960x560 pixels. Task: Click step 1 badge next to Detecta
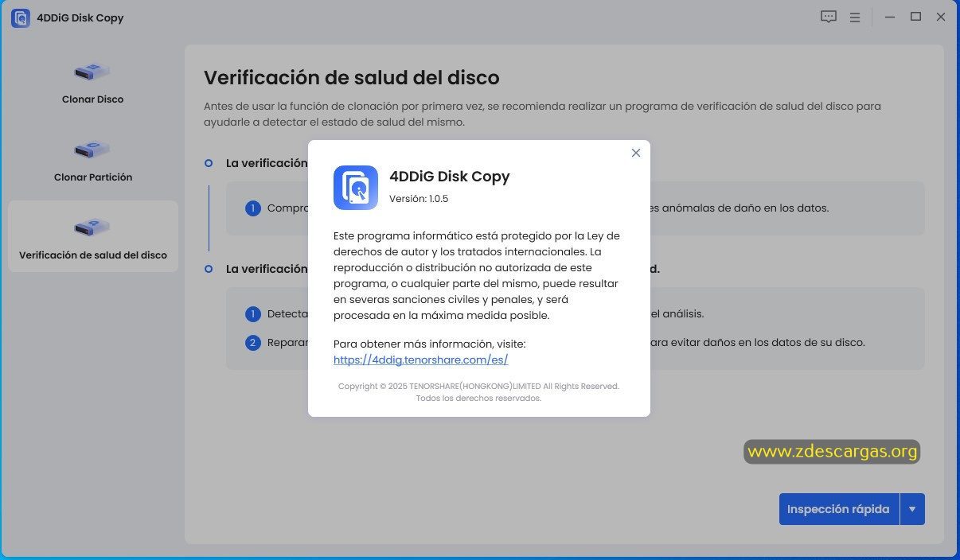(253, 314)
